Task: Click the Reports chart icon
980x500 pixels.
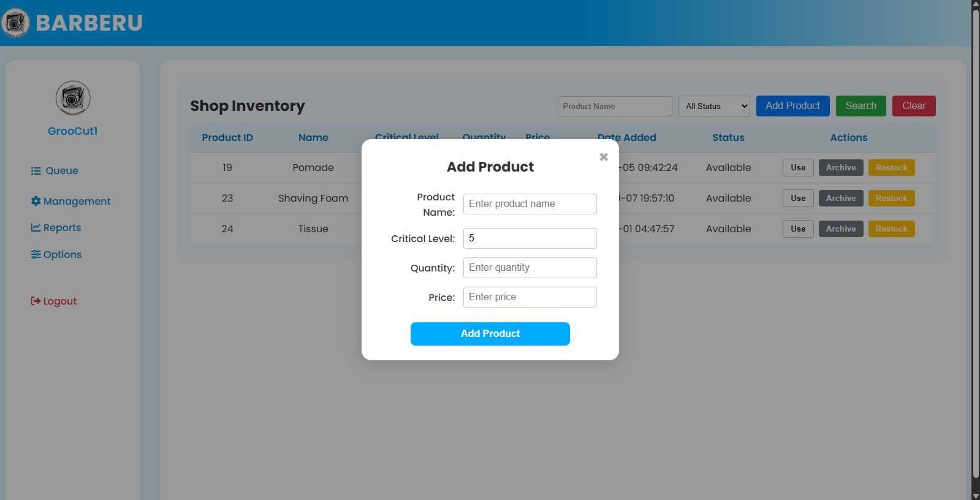Action: [36, 227]
